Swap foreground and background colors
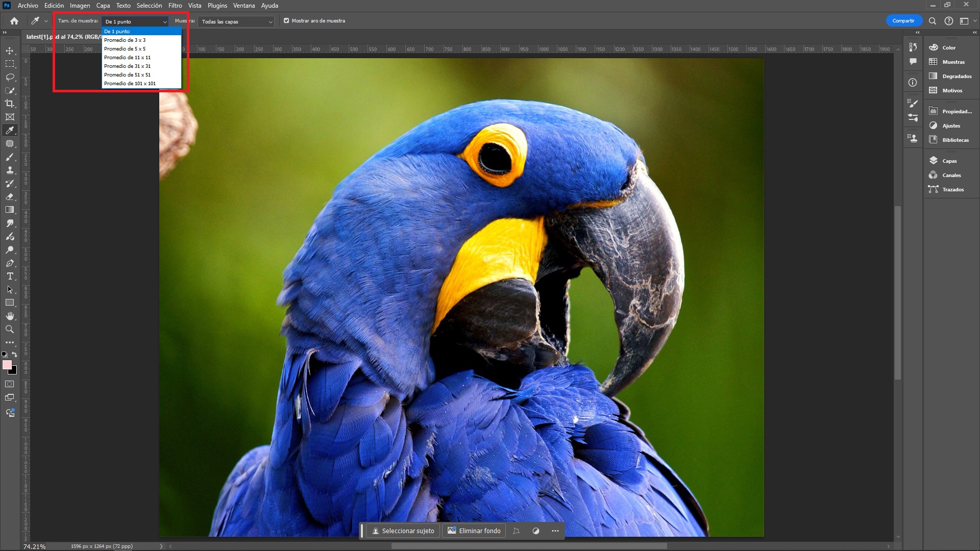Viewport: 980px width, 551px height. 15,355
